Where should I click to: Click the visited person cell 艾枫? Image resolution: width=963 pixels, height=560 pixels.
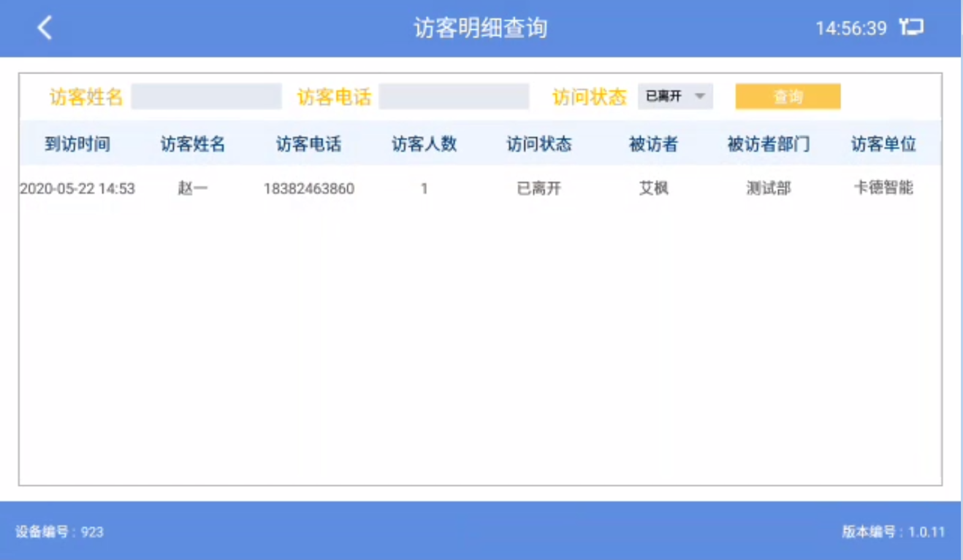tap(653, 188)
